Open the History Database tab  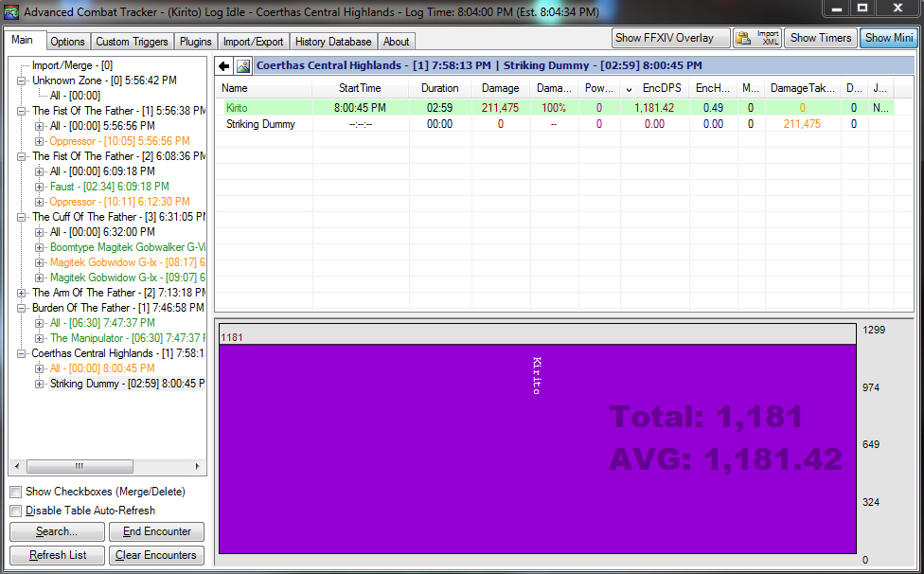[x=333, y=42]
